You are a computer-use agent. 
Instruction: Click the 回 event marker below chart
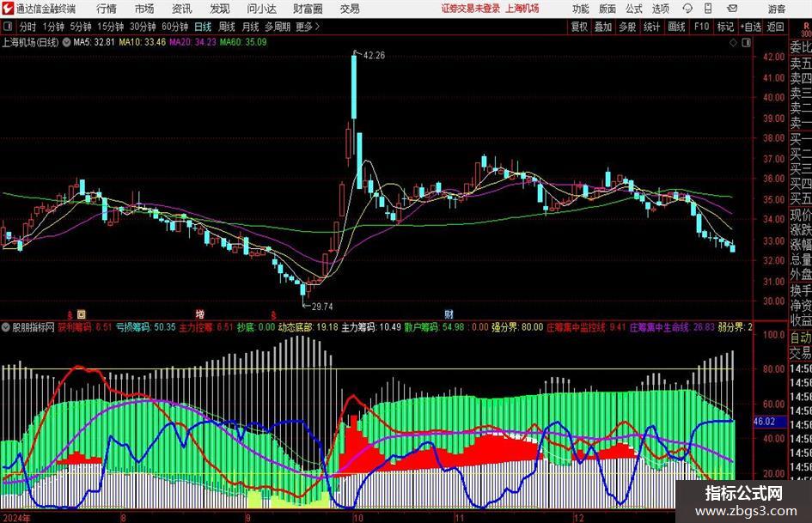82,313
